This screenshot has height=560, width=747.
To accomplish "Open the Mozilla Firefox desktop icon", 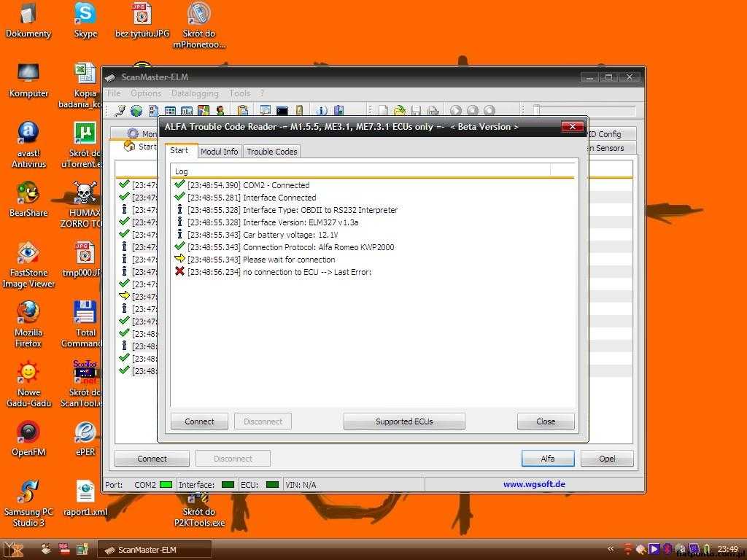I will click(x=28, y=324).
